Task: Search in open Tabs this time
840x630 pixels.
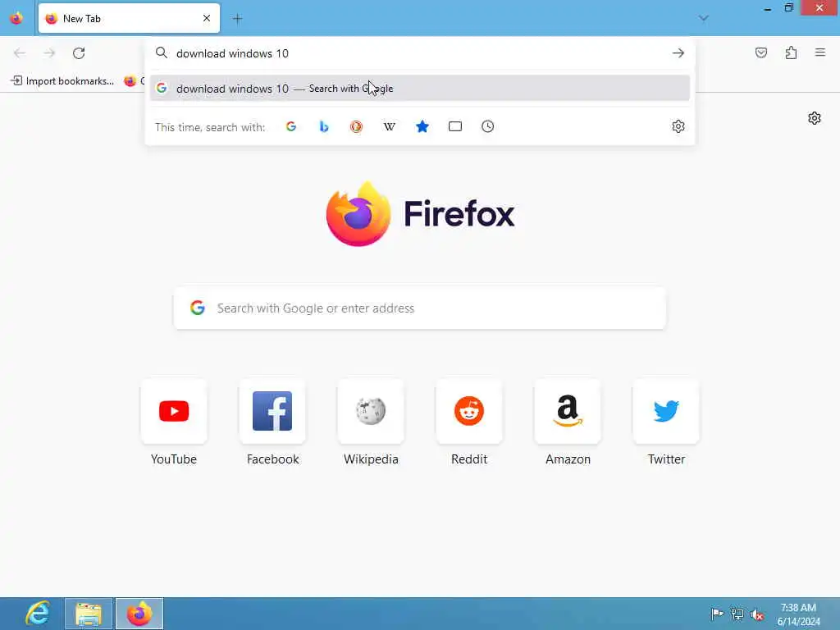Action: pos(454,127)
